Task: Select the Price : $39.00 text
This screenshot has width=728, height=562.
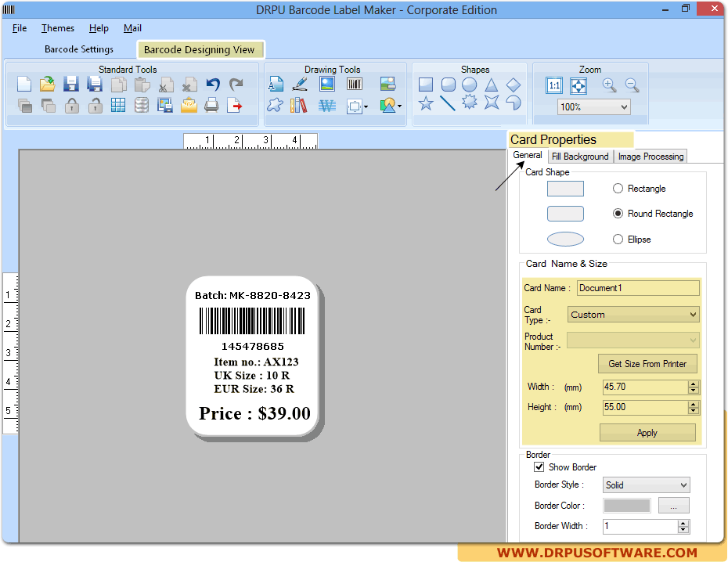Action: click(x=254, y=413)
